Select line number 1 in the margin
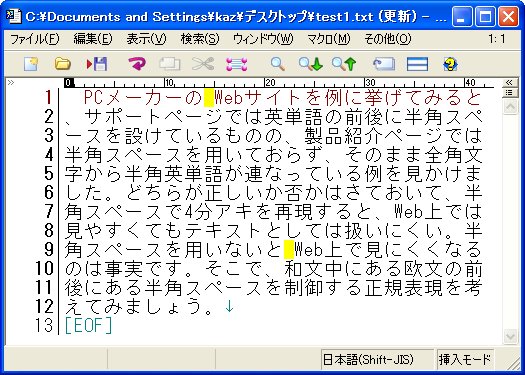 click(x=49, y=97)
